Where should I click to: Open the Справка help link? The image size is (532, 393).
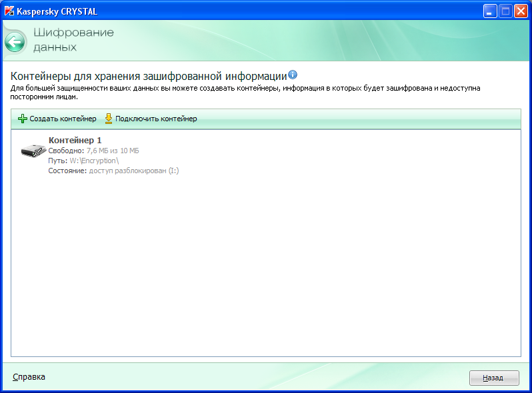click(x=29, y=377)
